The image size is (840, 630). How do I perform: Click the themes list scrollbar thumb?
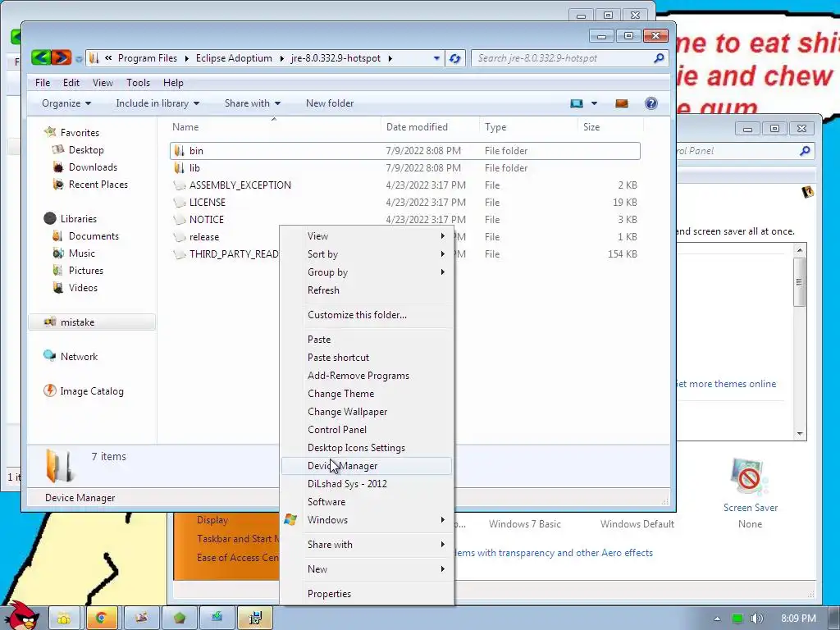coord(799,282)
